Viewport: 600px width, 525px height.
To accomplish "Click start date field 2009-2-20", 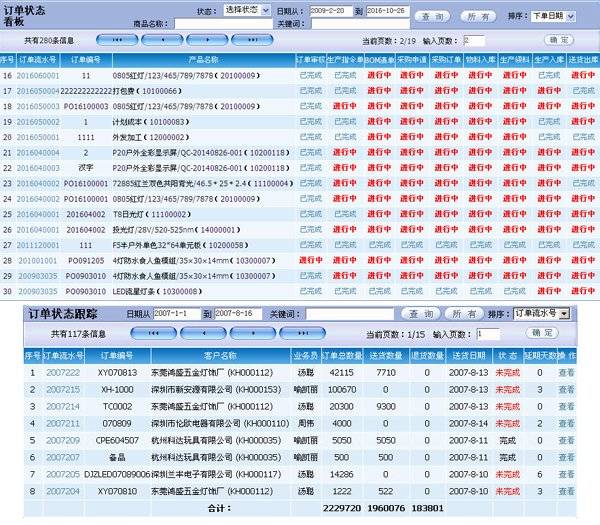I will [330, 9].
